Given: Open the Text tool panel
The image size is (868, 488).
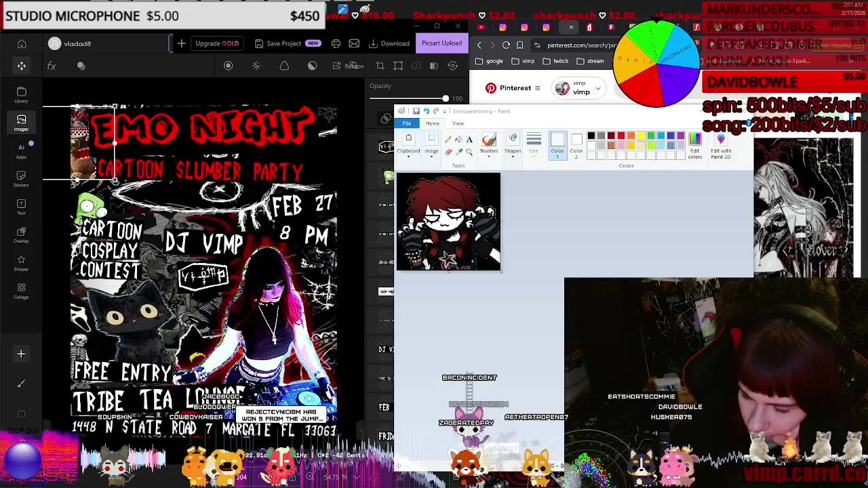Looking at the screenshot, I should (21, 207).
